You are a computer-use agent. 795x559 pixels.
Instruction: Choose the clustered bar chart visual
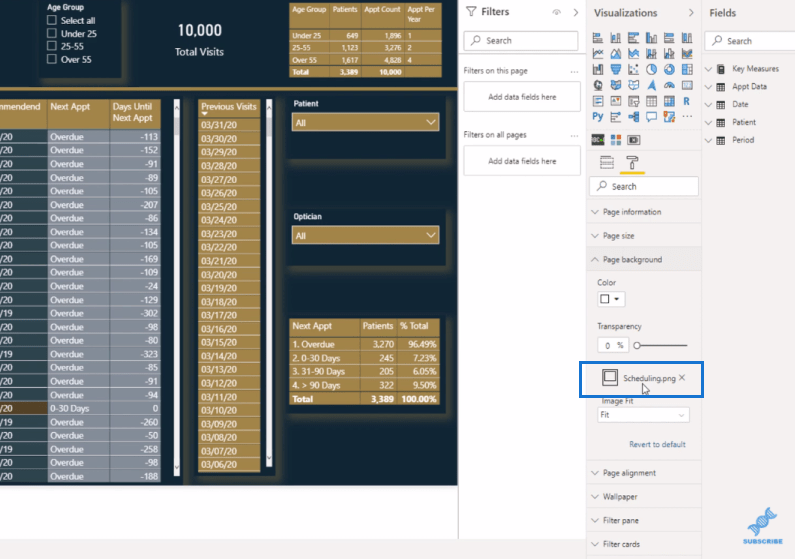click(633, 38)
